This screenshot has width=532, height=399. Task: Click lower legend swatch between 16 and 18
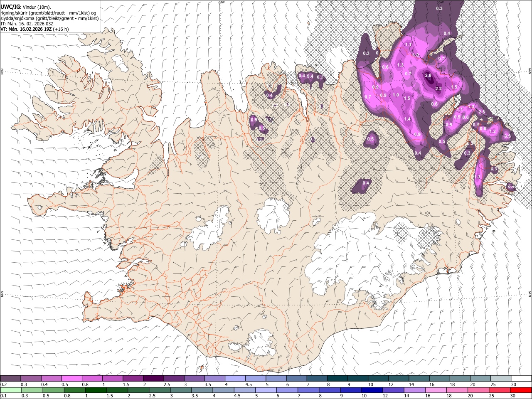tap(436, 390)
